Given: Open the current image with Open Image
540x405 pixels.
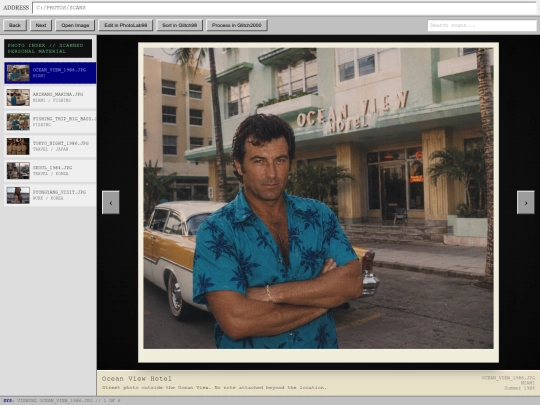Looking at the screenshot, I should [x=75, y=25].
